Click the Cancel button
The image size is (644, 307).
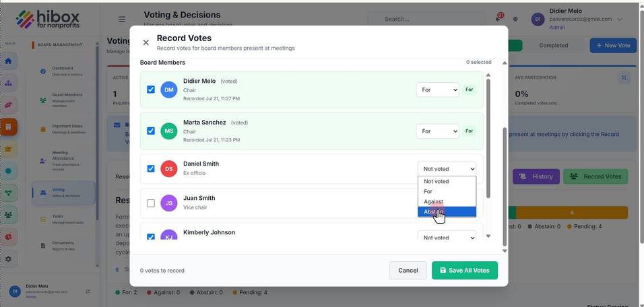(x=408, y=271)
